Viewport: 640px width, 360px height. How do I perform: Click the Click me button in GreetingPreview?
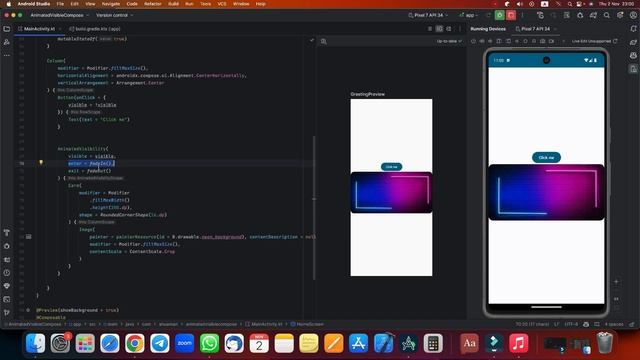tap(391, 167)
